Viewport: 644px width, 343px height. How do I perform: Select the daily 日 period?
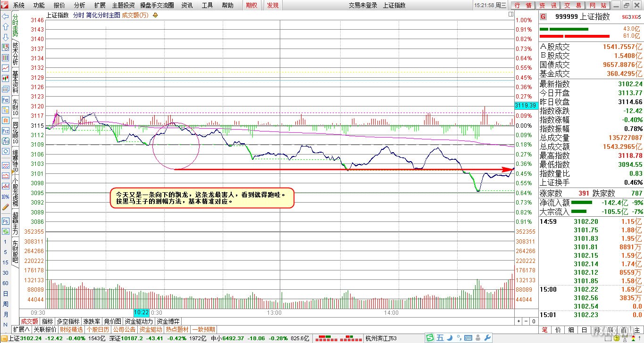5,294
